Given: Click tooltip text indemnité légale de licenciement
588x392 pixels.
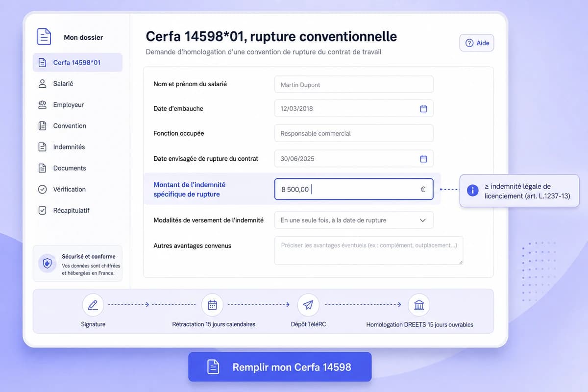Looking at the screenshot, I should pyautogui.click(x=527, y=191).
